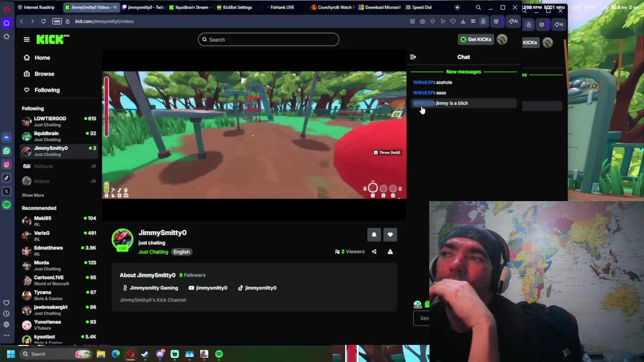Click the English language tag
Screen dimensions: 644x362
click(182, 252)
